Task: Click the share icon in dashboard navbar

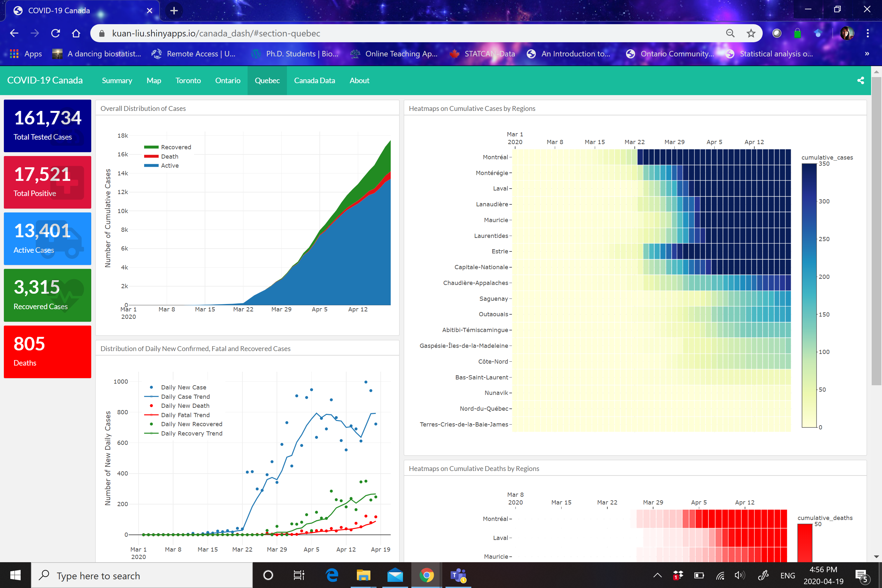Action: coord(860,81)
